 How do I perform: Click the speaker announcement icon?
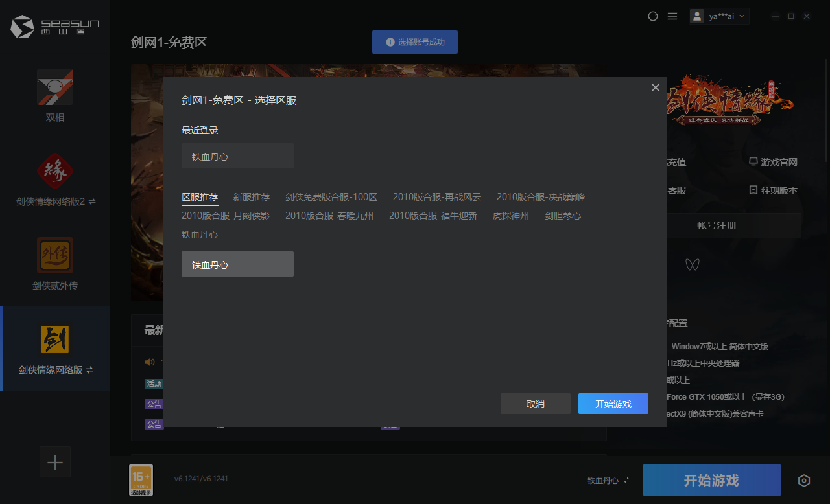150,362
